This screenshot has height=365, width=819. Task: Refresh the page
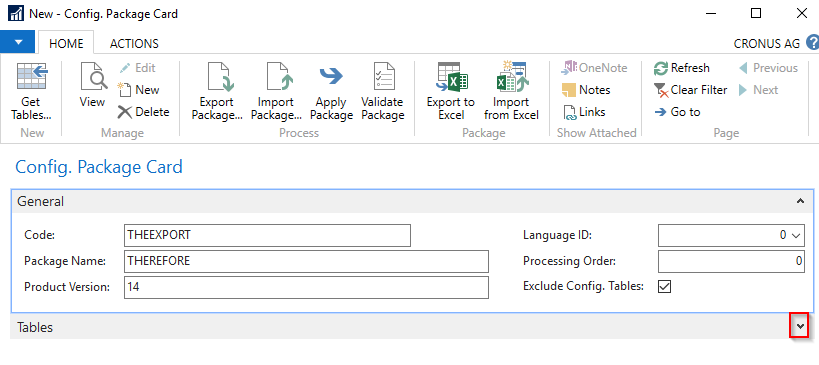[682, 68]
